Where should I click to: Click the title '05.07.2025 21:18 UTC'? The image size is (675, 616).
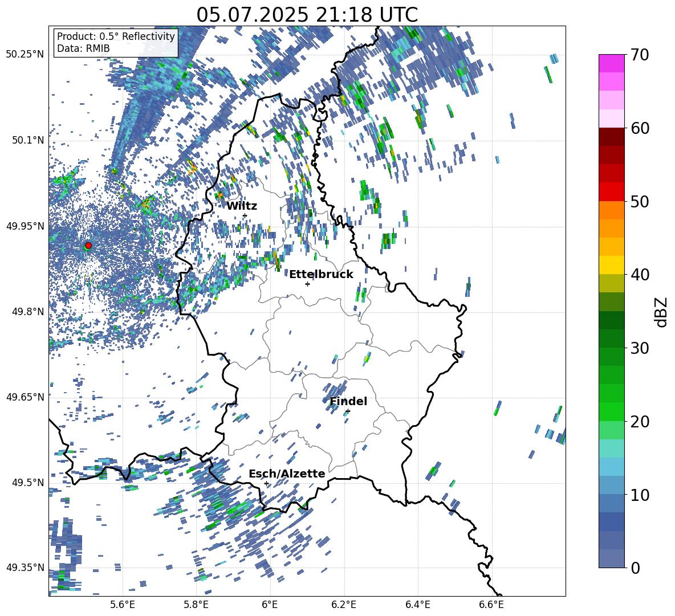(x=307, y=15)
